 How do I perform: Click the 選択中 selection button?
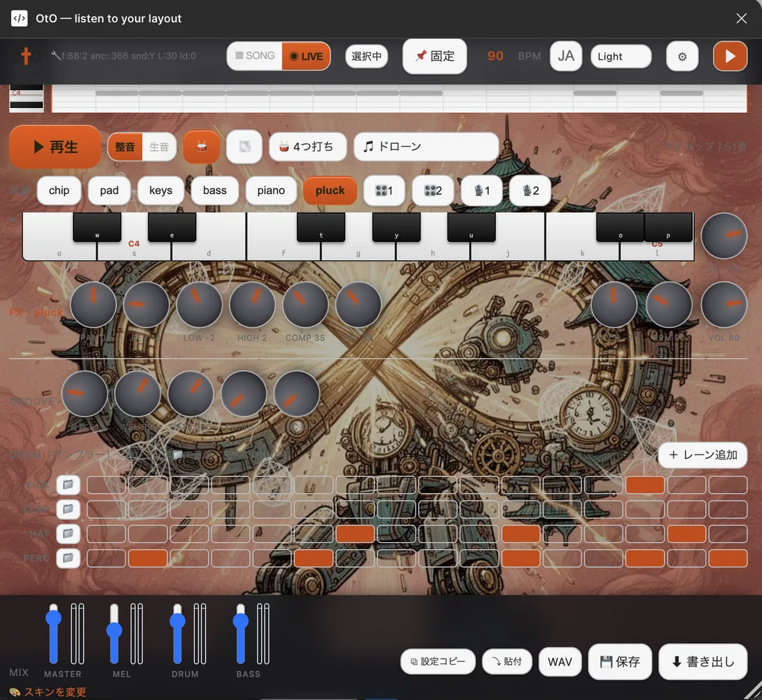(366, 56)
